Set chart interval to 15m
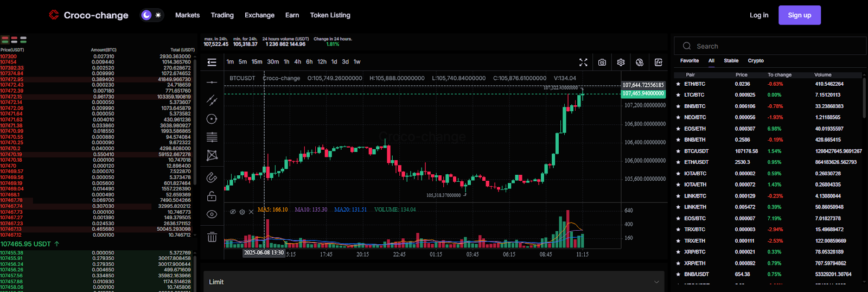This screenshot has height=292, width=868. pyautogui.click(x=257, y=62)
